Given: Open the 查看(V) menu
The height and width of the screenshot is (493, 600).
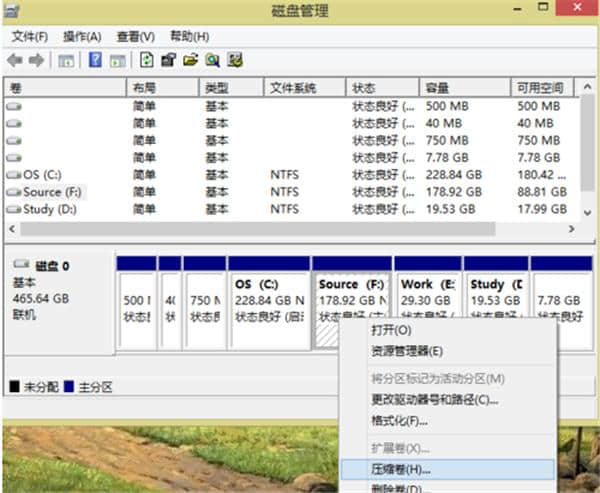Looking at the screenshot, I should [135, 36].
